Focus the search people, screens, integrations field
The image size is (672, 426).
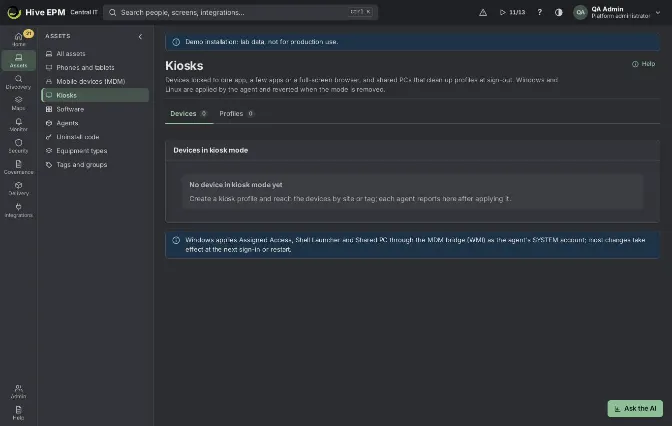(240, 12)
